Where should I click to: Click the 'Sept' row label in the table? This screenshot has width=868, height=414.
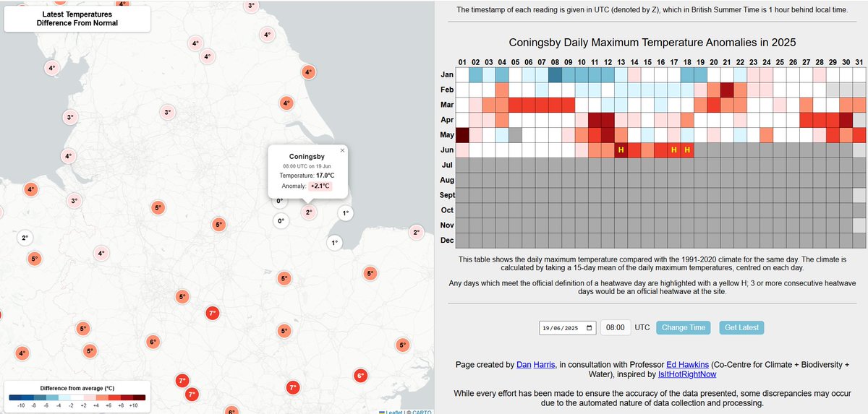click(447, 195)
